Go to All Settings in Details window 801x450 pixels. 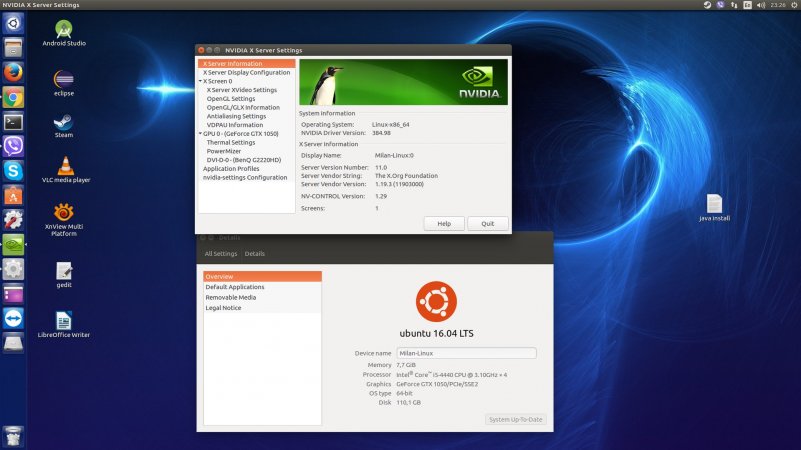(x=221, y=254)
